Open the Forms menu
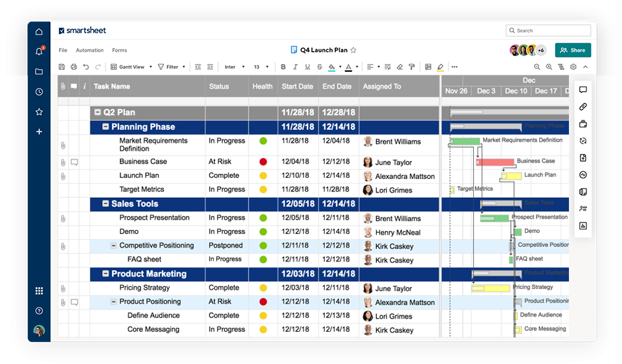 click(119, 50)
